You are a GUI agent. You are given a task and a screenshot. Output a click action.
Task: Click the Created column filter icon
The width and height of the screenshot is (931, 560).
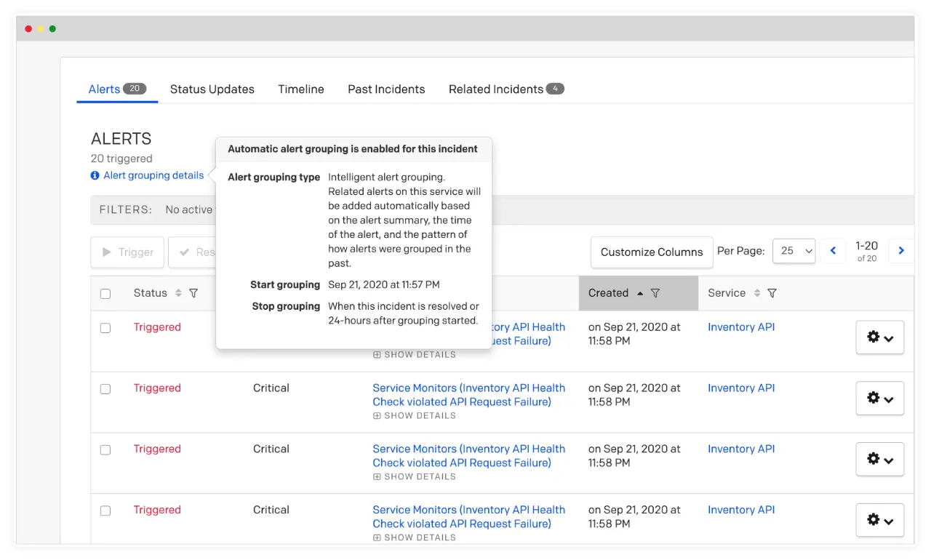click(655, 293)
